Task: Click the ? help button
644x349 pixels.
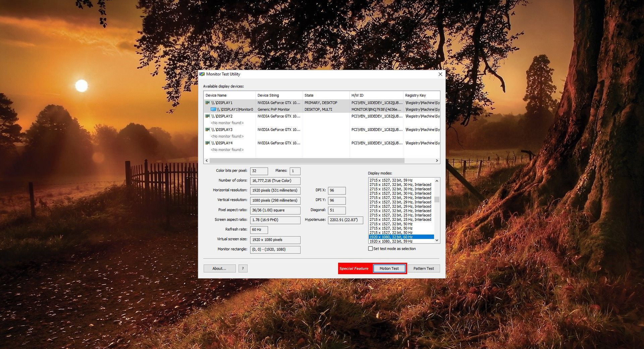Action: [x=243, y=268]
